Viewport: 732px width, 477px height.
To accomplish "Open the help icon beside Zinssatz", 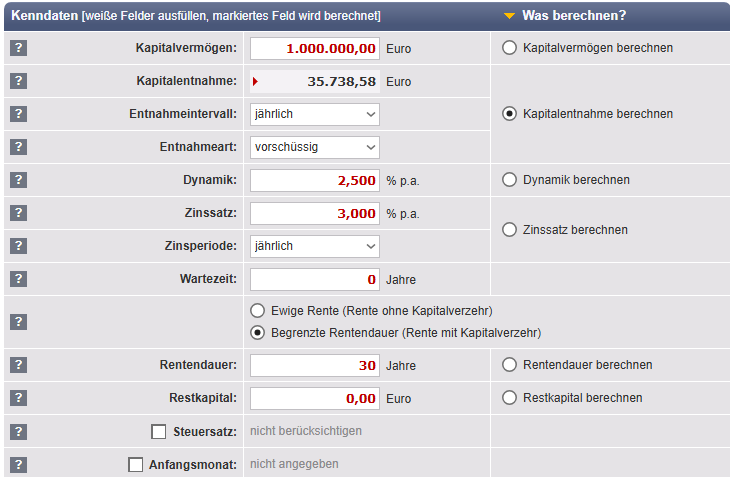I will (18, 213).
